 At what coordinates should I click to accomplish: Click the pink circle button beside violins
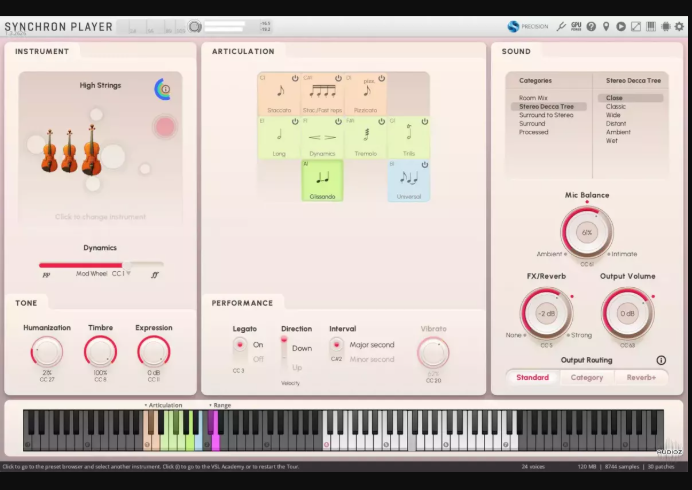click(165, 127)
